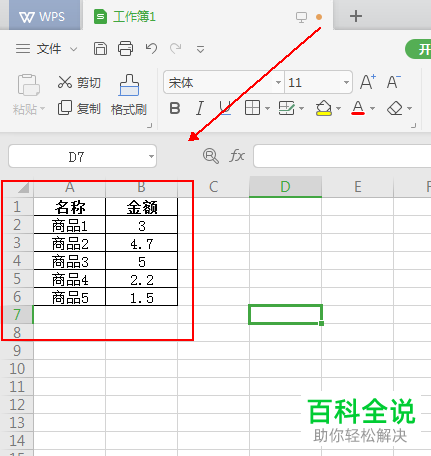Click the select-all corner triangle

23,187
